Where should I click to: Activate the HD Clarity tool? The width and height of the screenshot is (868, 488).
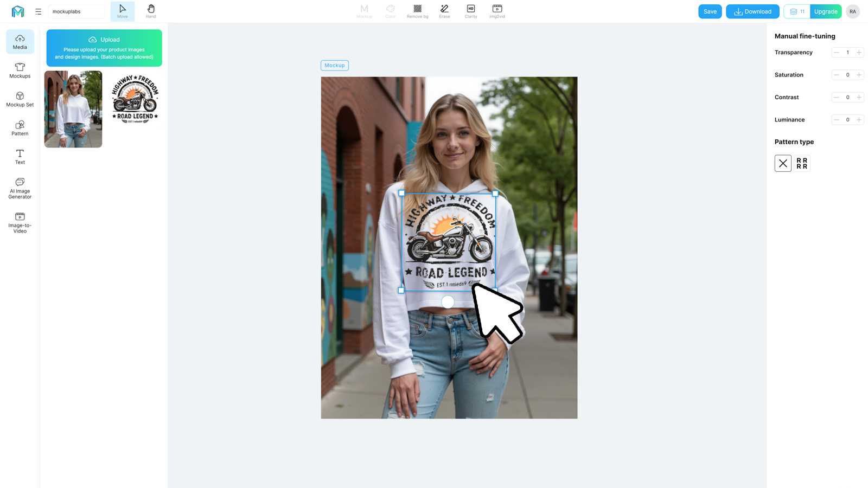(x=471, y=11)
